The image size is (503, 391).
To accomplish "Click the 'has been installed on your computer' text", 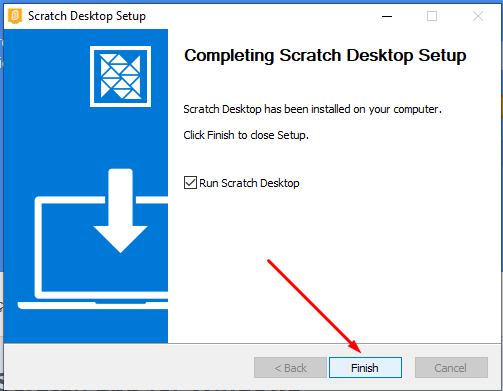I will 353,109.
